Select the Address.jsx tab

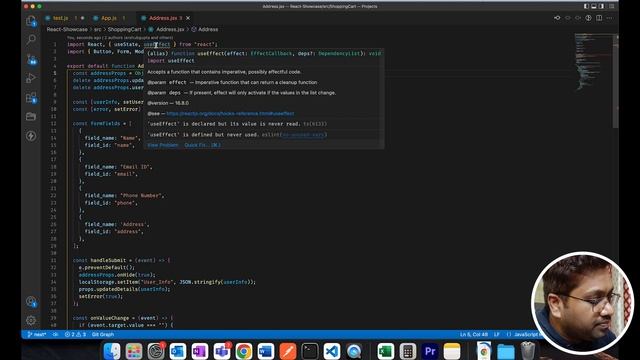[162, 18]
